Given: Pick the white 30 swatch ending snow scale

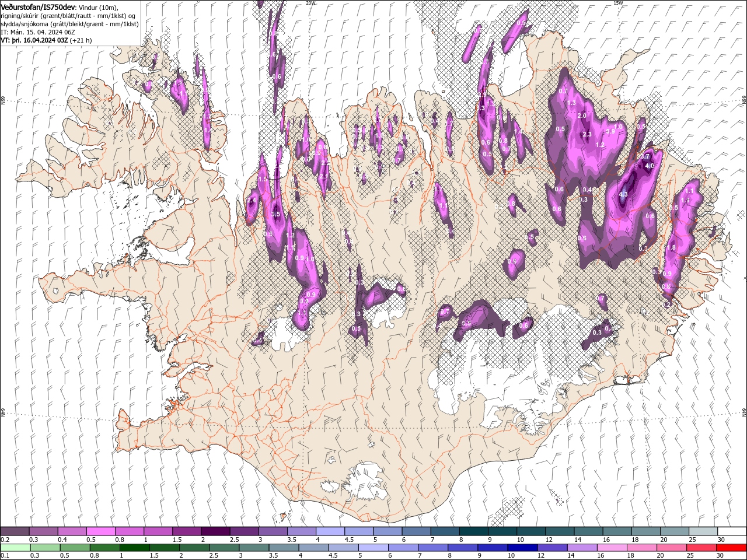Looking at the screenshot, I should (732, 531).
